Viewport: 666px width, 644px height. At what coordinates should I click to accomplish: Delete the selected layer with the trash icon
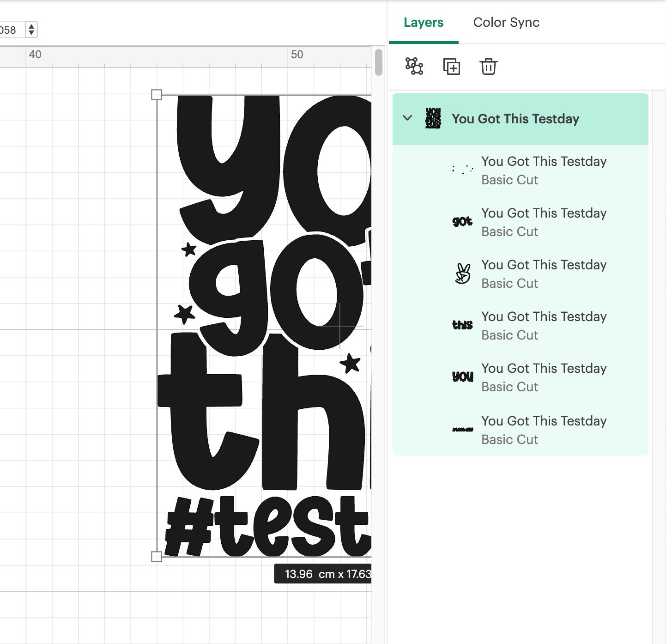[488, 67]
